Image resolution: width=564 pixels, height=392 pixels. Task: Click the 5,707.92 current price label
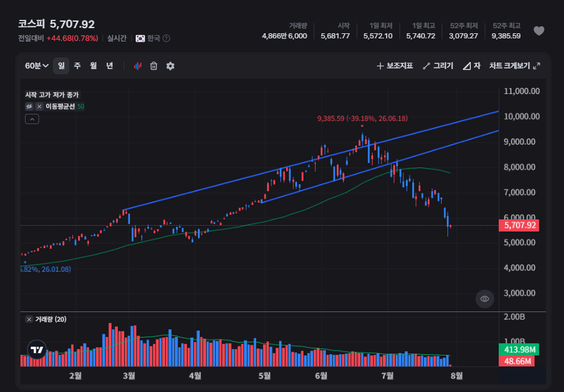pos(519,225)
